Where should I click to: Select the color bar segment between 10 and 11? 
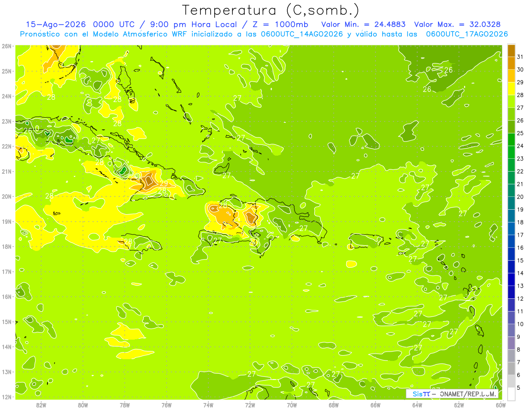[x=511, y=317]
